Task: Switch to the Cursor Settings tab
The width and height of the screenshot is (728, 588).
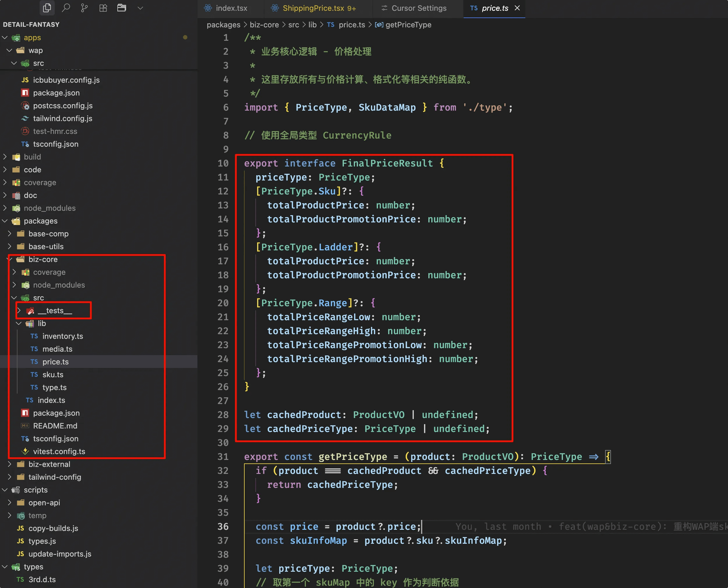Action: pyautogui.click(x=419, y=8)
